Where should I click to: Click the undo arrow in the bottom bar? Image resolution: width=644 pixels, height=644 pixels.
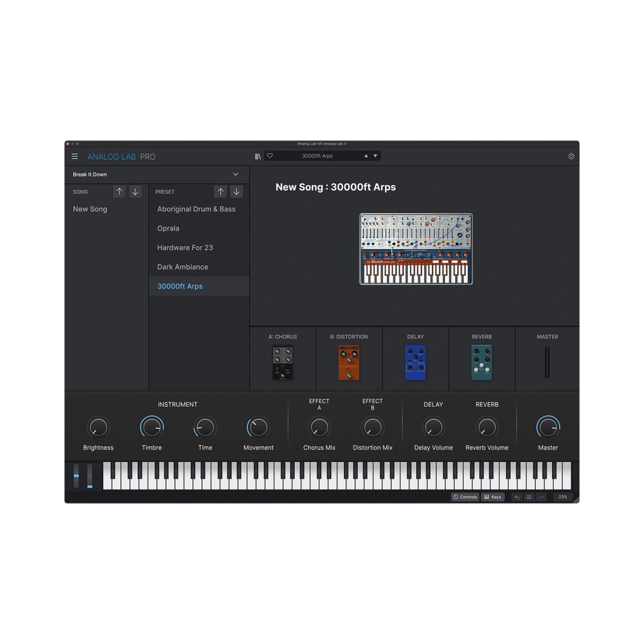coord(517,497)
